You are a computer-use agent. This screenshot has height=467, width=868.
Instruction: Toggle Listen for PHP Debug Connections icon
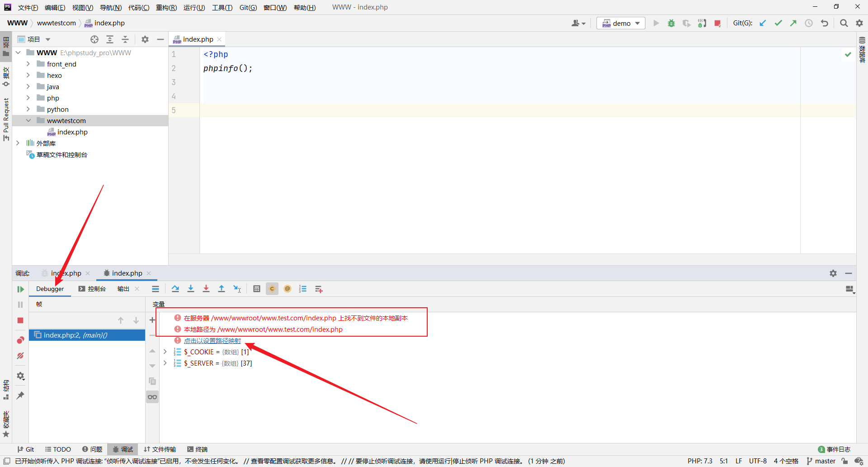(702, 23)
